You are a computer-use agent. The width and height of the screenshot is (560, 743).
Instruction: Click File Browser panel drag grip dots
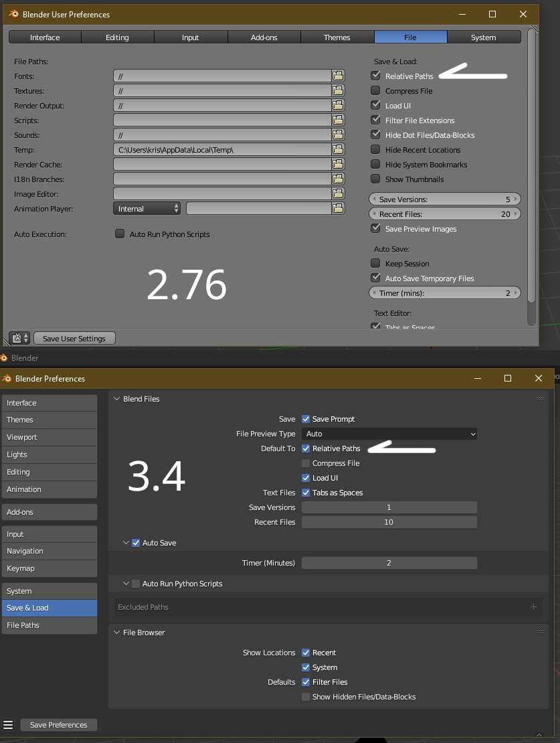[540, 632]
